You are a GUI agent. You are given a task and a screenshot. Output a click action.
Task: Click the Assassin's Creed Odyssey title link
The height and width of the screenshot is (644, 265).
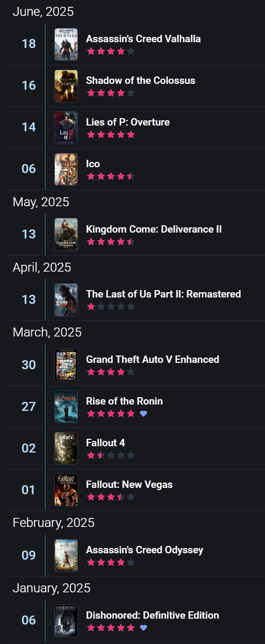tap(144, 550)
